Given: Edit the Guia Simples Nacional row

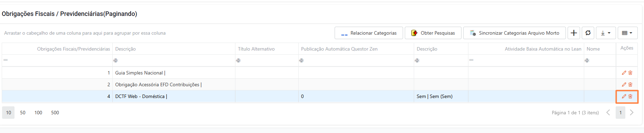Looking at the screenshot, I should coord(624,73).
